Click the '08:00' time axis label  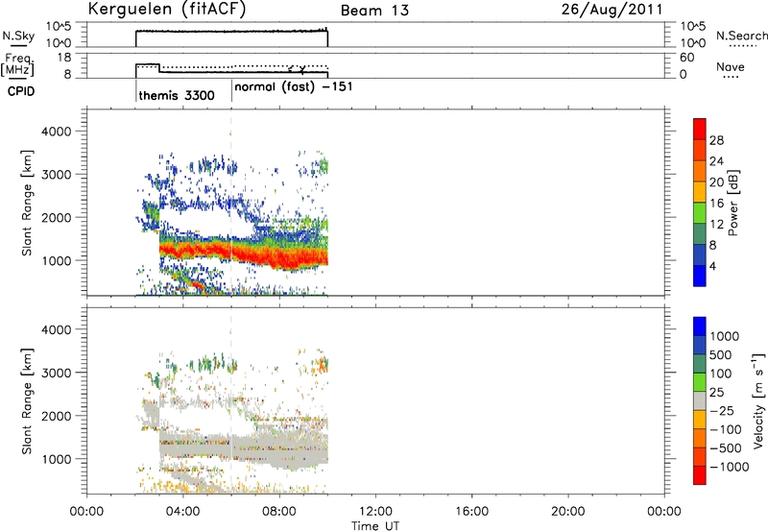point(279,512)
